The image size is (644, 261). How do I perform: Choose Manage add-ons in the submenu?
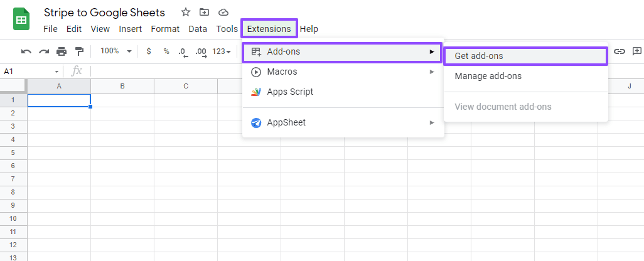click(488, 76)
